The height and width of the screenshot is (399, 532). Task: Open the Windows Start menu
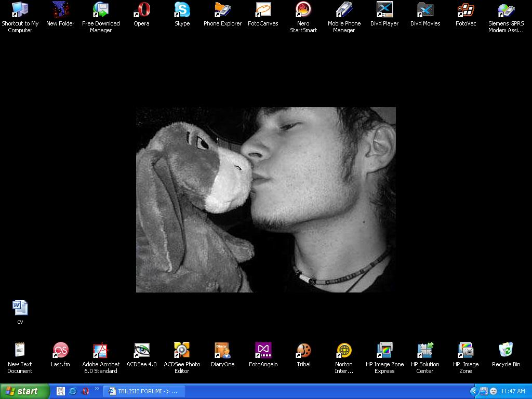25,391
